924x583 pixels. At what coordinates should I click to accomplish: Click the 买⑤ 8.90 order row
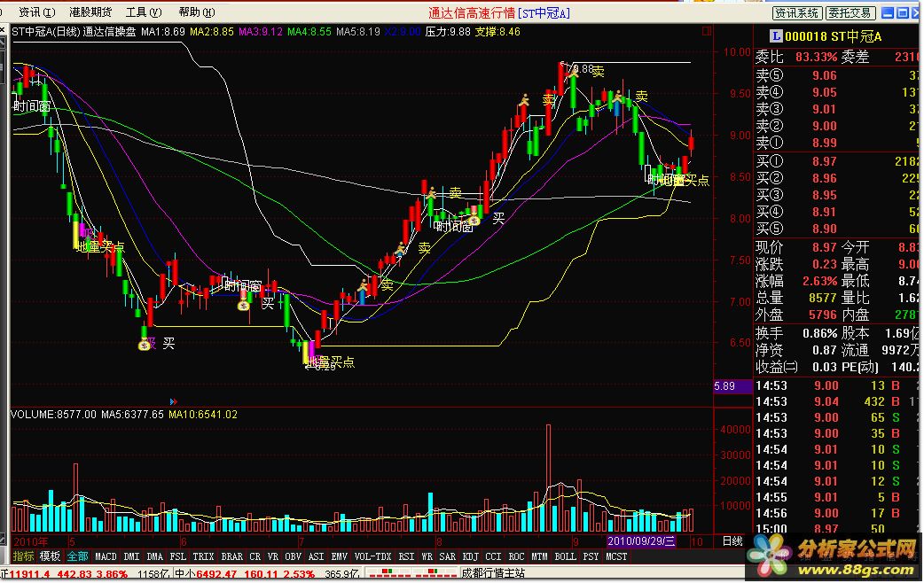point(837,229)
